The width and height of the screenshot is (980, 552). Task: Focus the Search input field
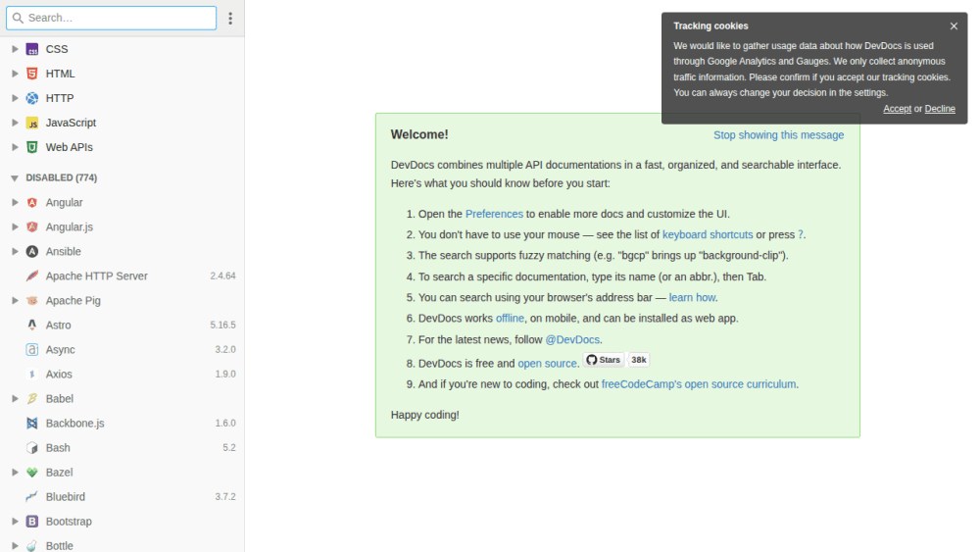pos(112,18)
